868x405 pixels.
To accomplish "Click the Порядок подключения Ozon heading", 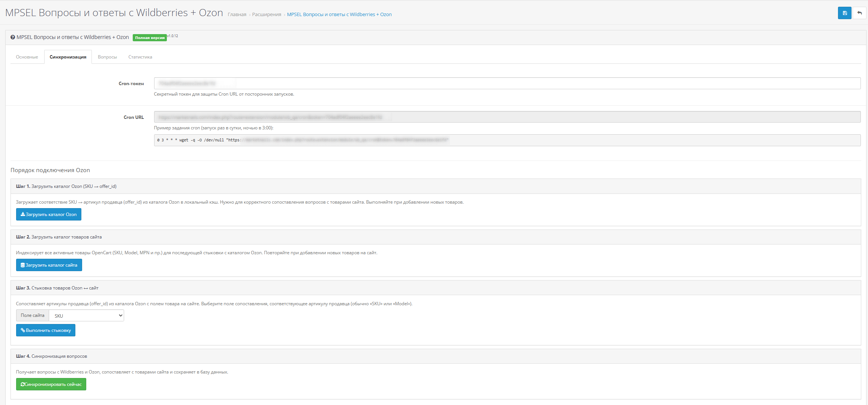I will pyautogui.click(x=50, y=170).
